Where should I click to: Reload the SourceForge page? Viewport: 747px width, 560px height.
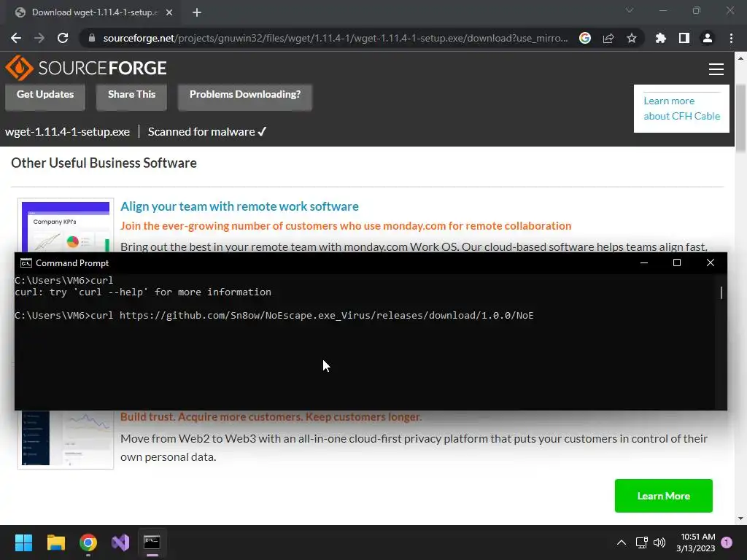(x=63, y=38)
